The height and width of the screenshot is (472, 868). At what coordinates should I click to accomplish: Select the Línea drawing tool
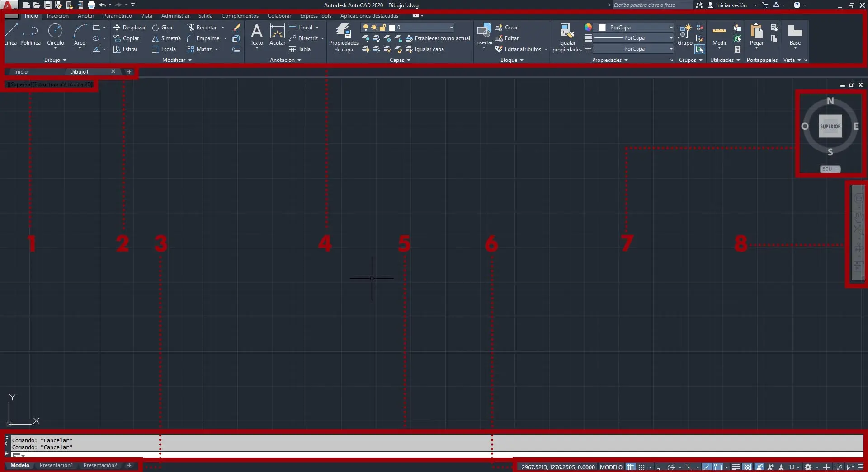point(10,35)
